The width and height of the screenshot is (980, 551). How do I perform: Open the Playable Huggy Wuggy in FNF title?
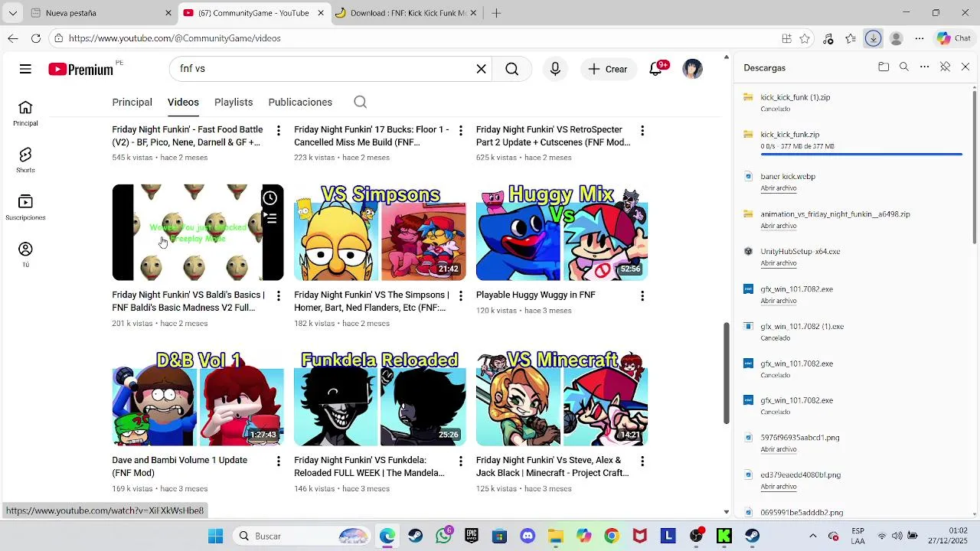(536, 295)
